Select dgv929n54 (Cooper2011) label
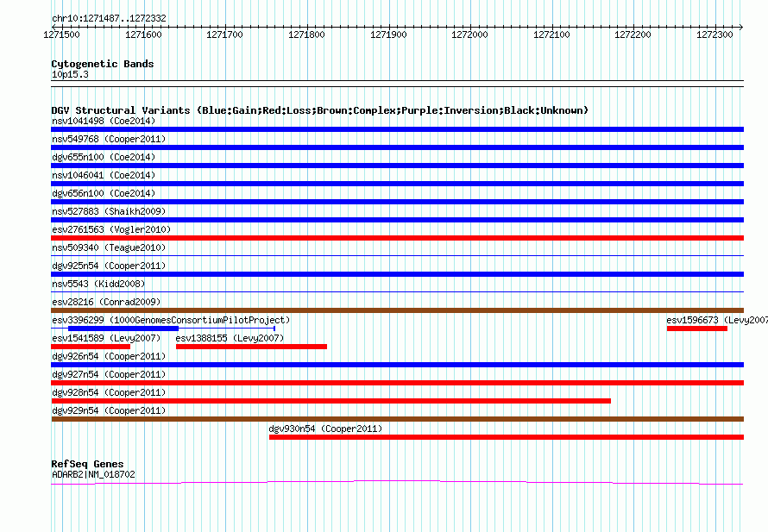Image resolution: width=768 pixels, height=532 pixels. [x=109, y=410]
